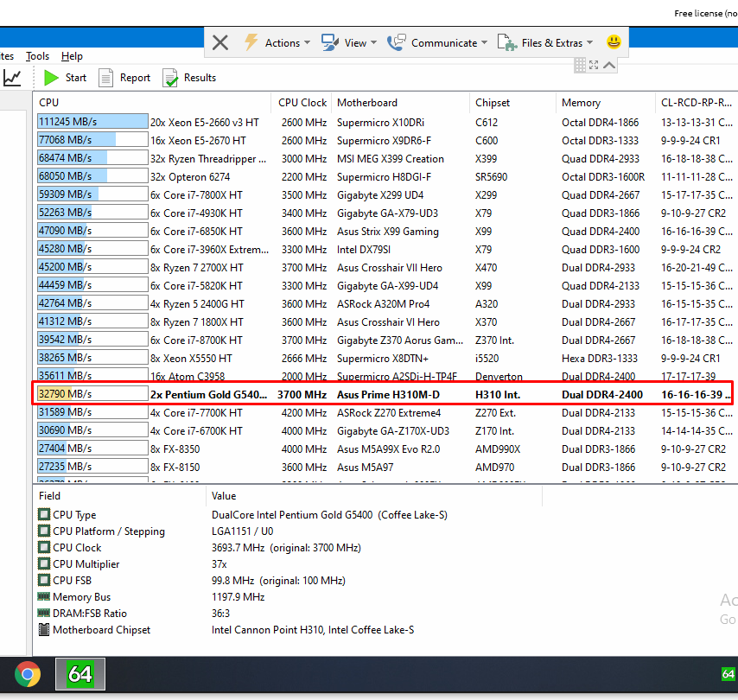Click Octal DDR4-1866 memory cell
This screenshot has height=700, width=738.
600,123
